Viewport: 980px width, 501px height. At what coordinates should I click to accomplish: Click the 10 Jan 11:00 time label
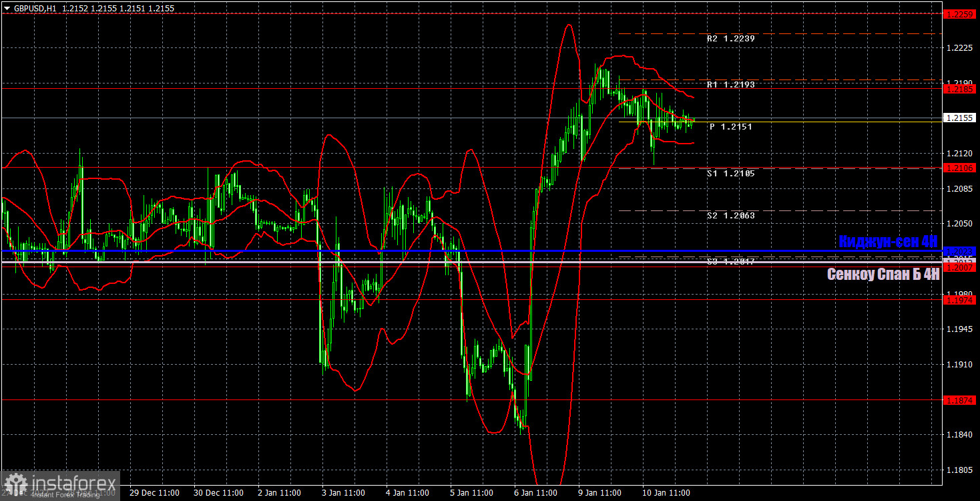[x=668, y=493]
